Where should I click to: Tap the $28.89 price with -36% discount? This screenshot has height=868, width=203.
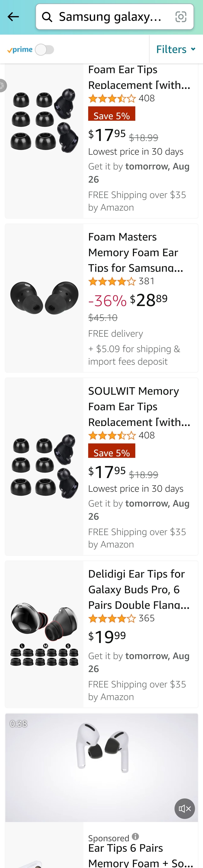(x=148, y=300)
